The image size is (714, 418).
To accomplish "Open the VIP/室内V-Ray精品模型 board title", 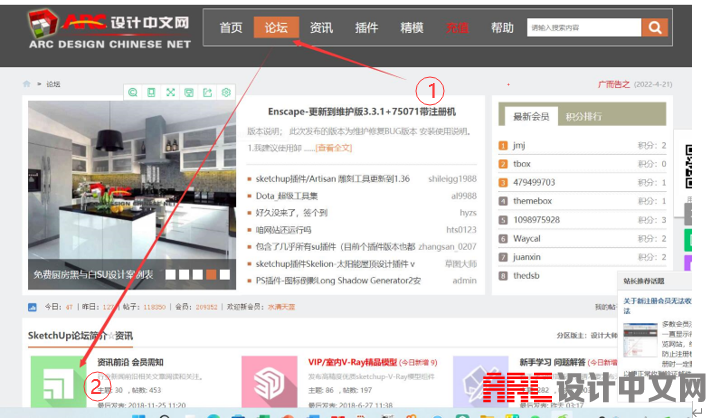I will pyautogui.click(x=352, y=362).
